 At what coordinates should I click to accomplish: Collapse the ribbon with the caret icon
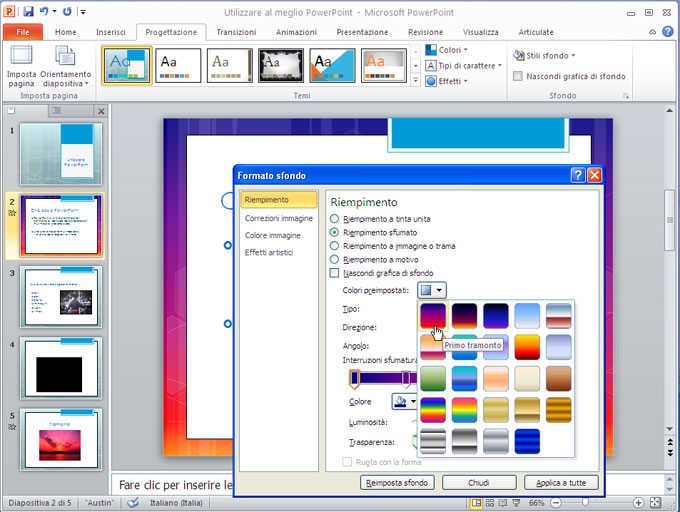(x=652, y=32)
